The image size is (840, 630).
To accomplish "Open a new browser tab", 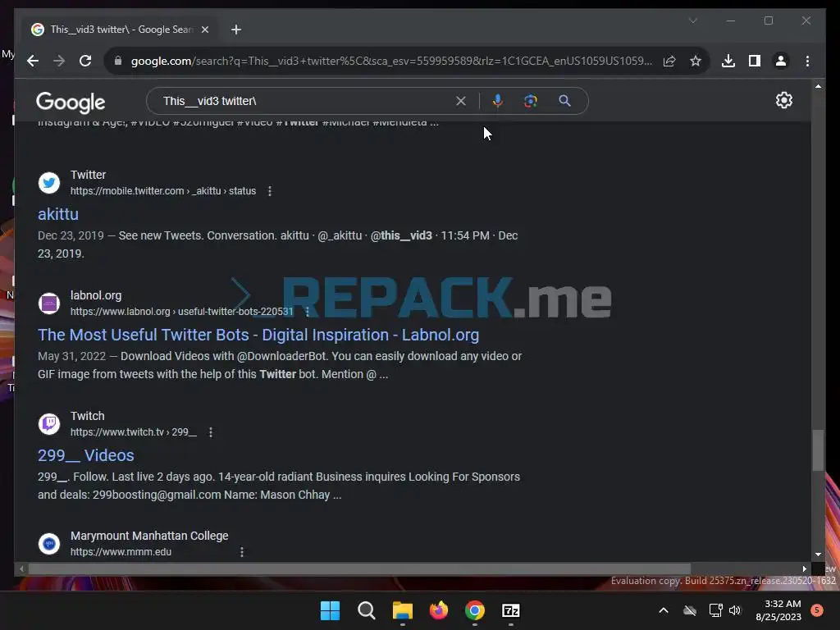I will coord(236,30).
